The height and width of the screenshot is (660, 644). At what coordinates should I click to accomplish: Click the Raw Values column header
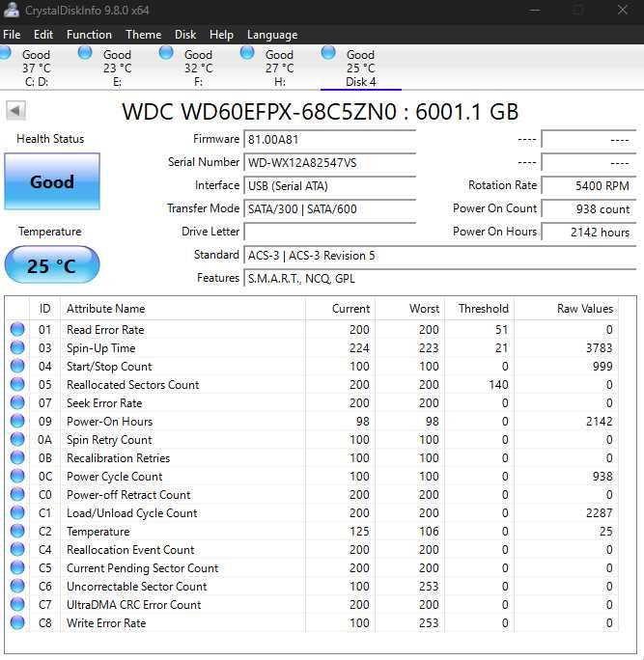pos(566,309)
